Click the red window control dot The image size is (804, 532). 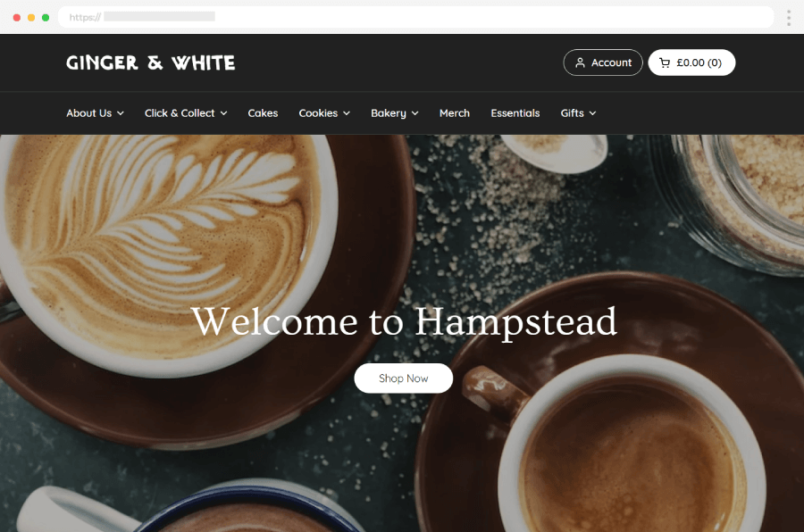(17, 18)
